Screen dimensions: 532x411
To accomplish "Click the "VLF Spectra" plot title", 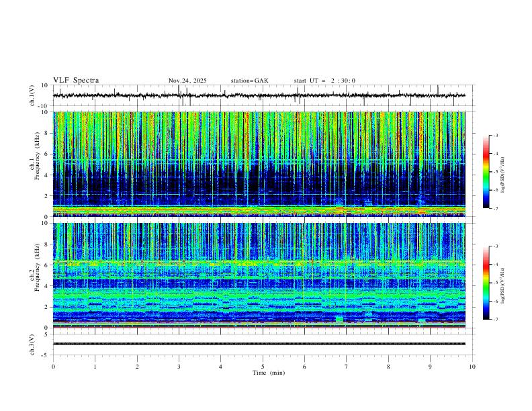I will tap(76, 80).
